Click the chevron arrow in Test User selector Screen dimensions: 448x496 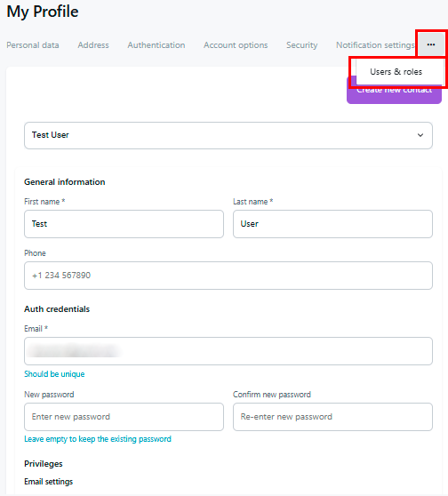pyautogui.click(x=420, y=135)
